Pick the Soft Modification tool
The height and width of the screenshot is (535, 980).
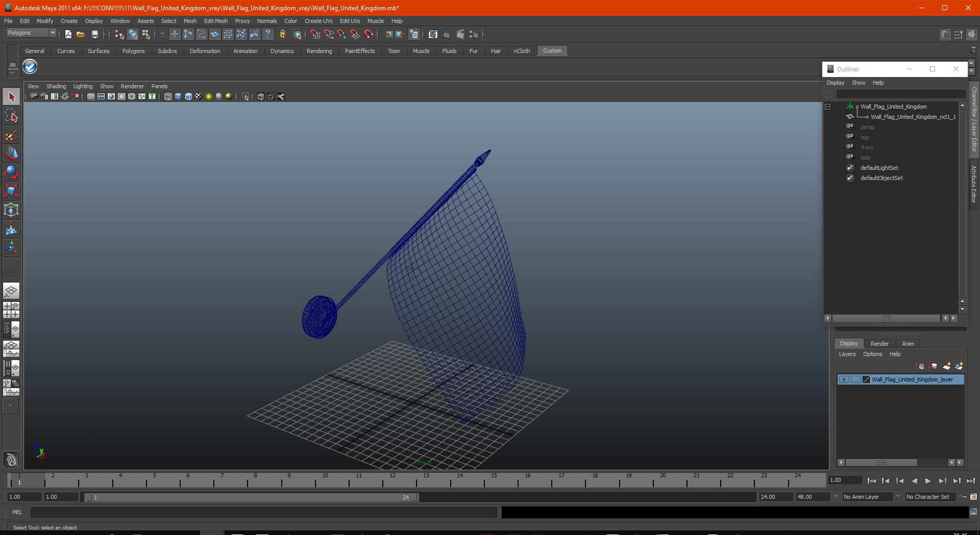(x=11, y=229)
